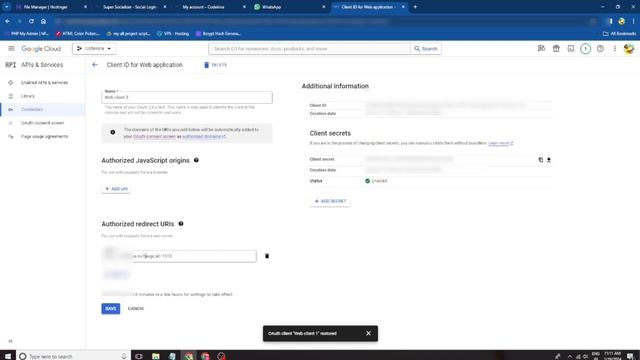The height and width of the screenshot is (360, 640).
Task: Follow the OAuth consent screen link
Action: (154, 136)
